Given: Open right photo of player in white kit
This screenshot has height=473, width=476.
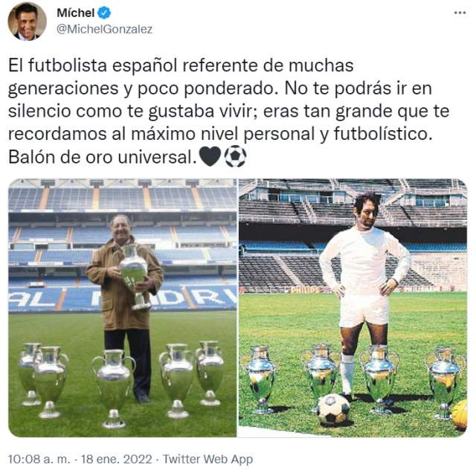Looking at the screenshot, I should click(353, 308).
